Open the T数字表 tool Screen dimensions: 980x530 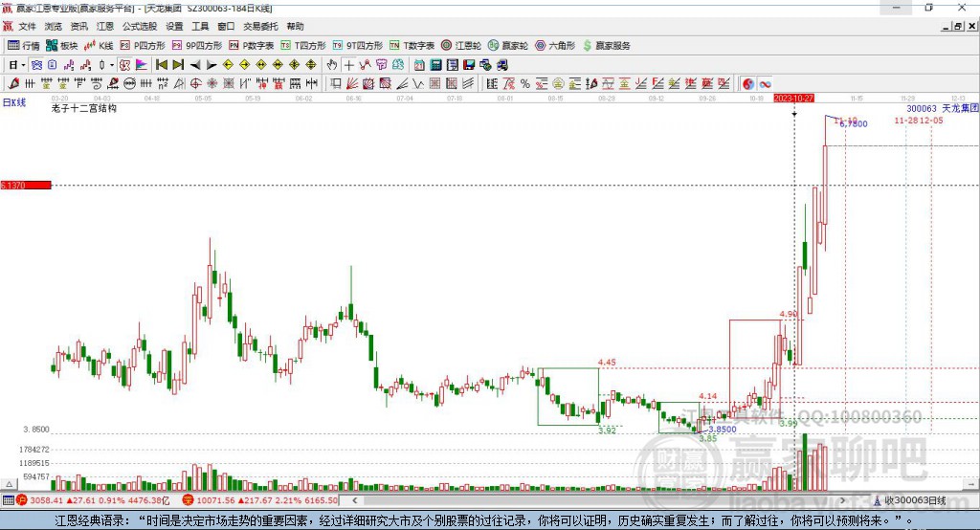pos(412,46)
